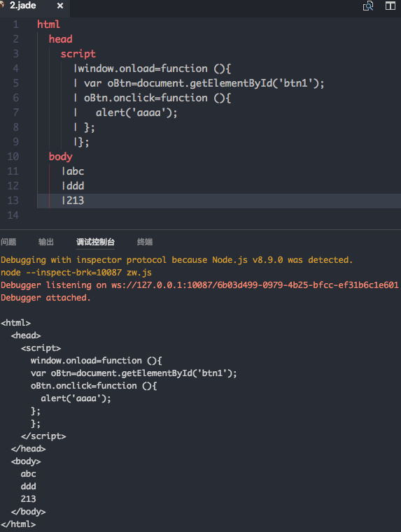
Task: Click the 'body' tag in the editor
Action: [x=60, y=157]
